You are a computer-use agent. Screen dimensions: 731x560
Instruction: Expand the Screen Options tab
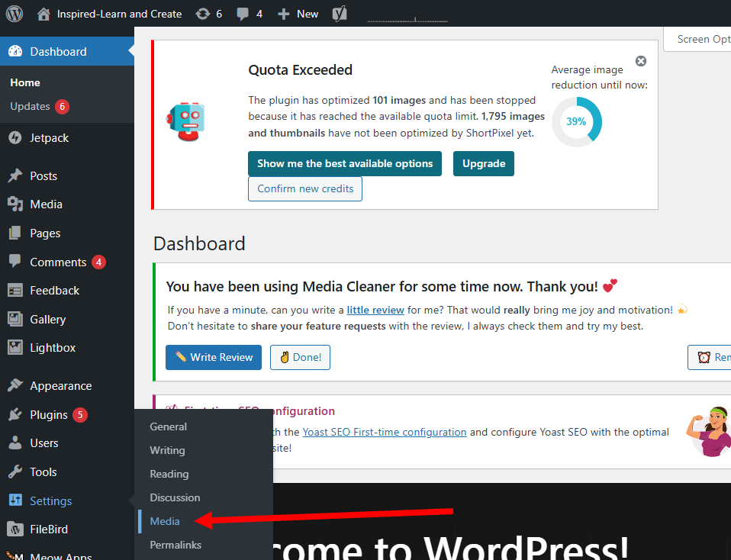(697, 39)
